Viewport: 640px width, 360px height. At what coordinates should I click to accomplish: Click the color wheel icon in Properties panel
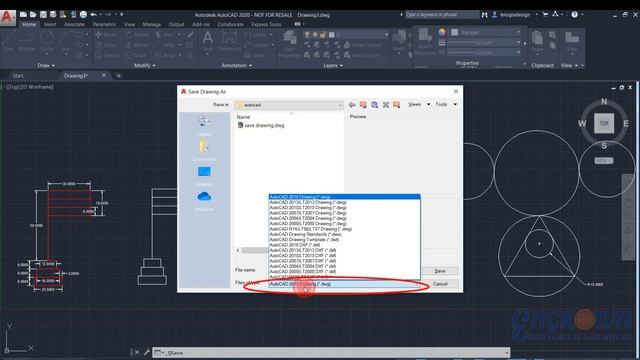coord(442,32)
